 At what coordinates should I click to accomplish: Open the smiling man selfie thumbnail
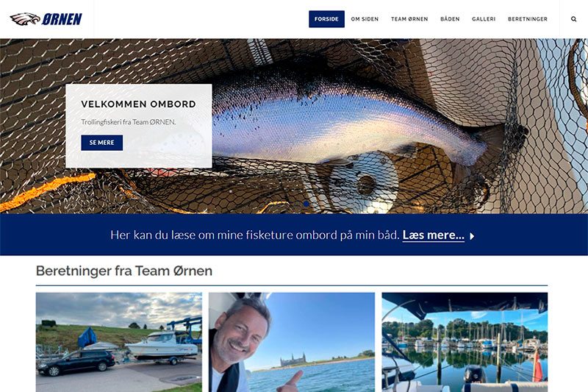point(292,342)
